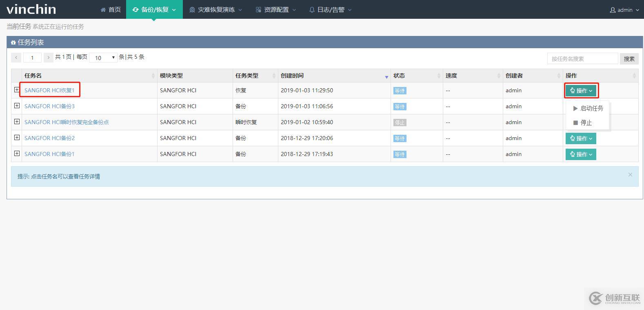644x310 pixels.
Task: Go to the 首页 home menu
Action: [111, 9]
